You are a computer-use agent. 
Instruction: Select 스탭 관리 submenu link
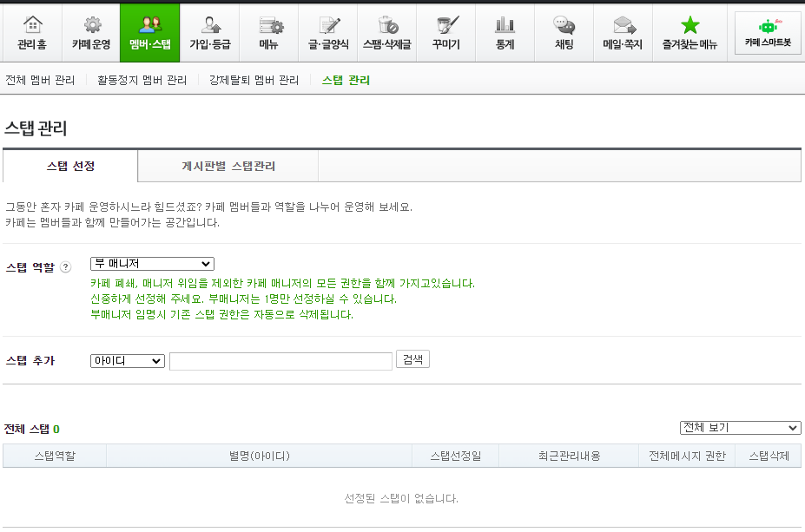coord(346,80)
